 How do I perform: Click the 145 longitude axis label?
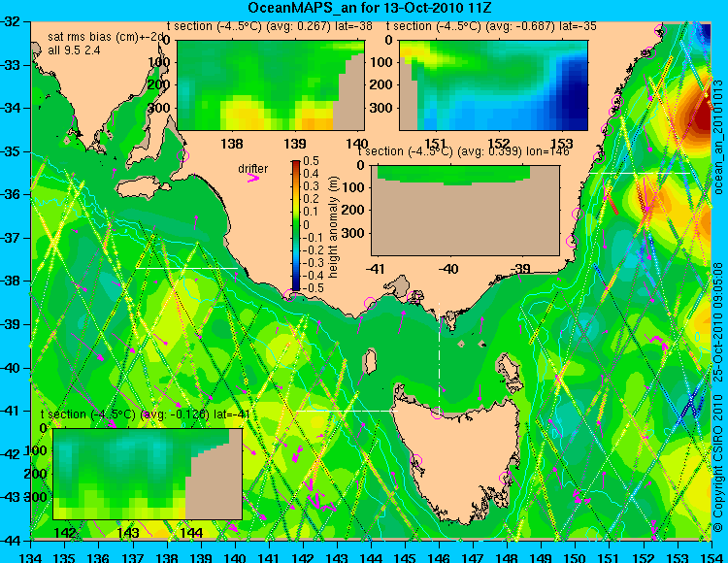(x=406, y=557)
